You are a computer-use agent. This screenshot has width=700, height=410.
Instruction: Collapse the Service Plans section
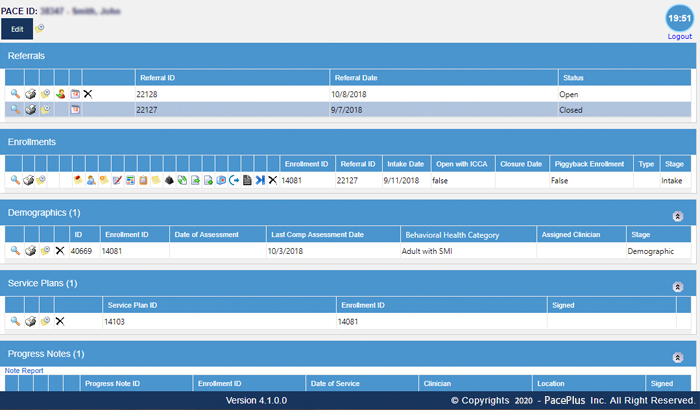pyautogui.click(x=678, y=287)
